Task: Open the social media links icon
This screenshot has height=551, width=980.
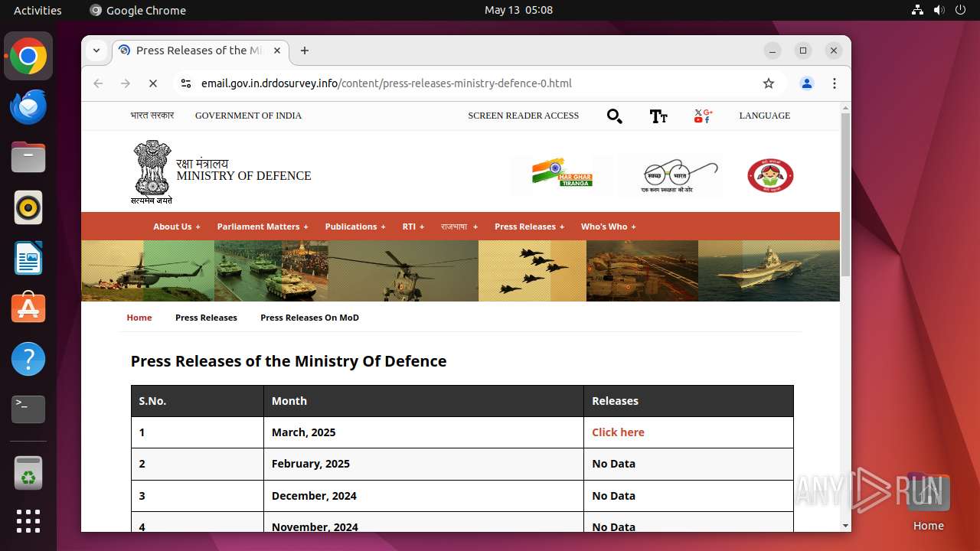Action: 703,116
